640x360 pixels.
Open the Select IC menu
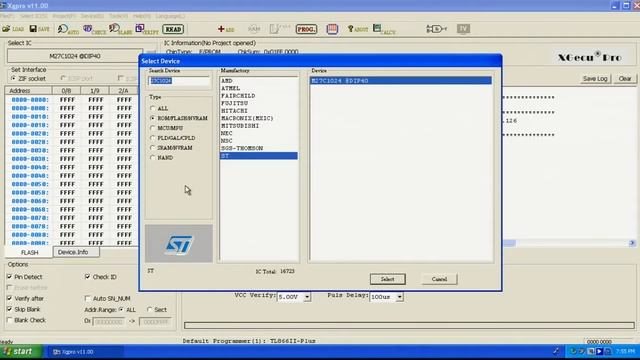click(x=34, y=16)
